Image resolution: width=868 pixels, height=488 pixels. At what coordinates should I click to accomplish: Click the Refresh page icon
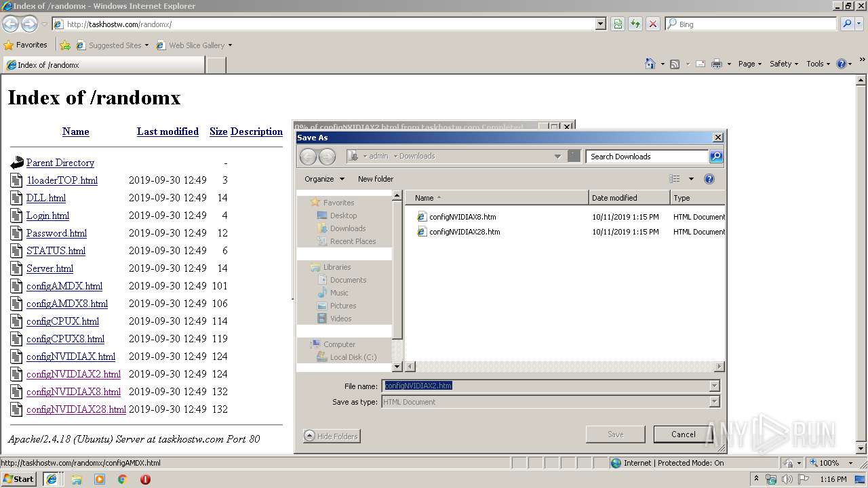(x=635, y=24)
